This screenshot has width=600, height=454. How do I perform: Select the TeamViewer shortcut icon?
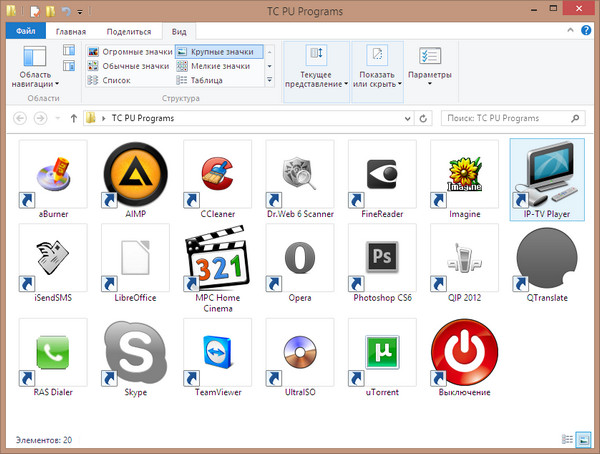pyautogui.click(x=216, y=352)
